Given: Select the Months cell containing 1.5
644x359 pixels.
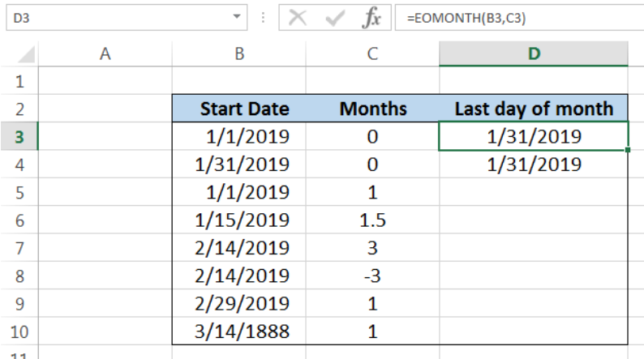Looking at the screenshot, I should tap(372, 220).
